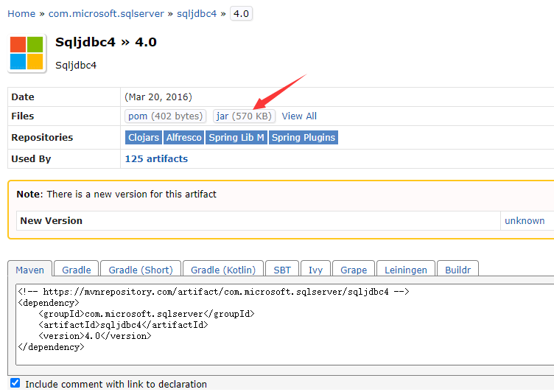The height and width of the screenshot is (392, 554).
Task: Switch to the Buildr tab
Action: pos(457,270)
